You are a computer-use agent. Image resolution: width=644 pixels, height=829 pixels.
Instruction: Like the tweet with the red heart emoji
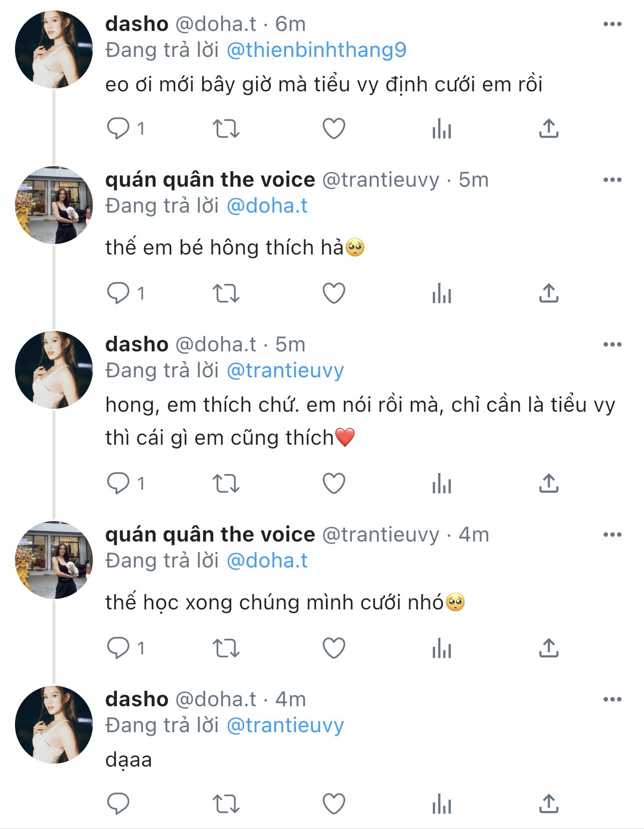pos(334,483)
